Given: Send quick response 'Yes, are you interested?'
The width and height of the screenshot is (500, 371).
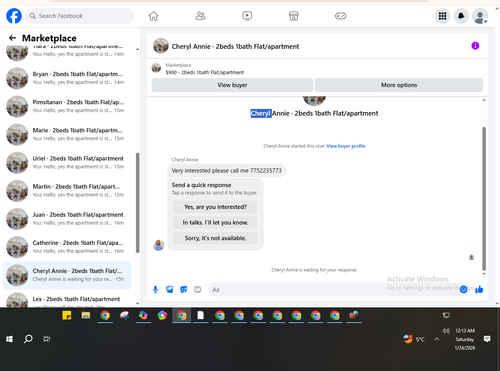Looking at the screenshot, I should pos(215,207).
